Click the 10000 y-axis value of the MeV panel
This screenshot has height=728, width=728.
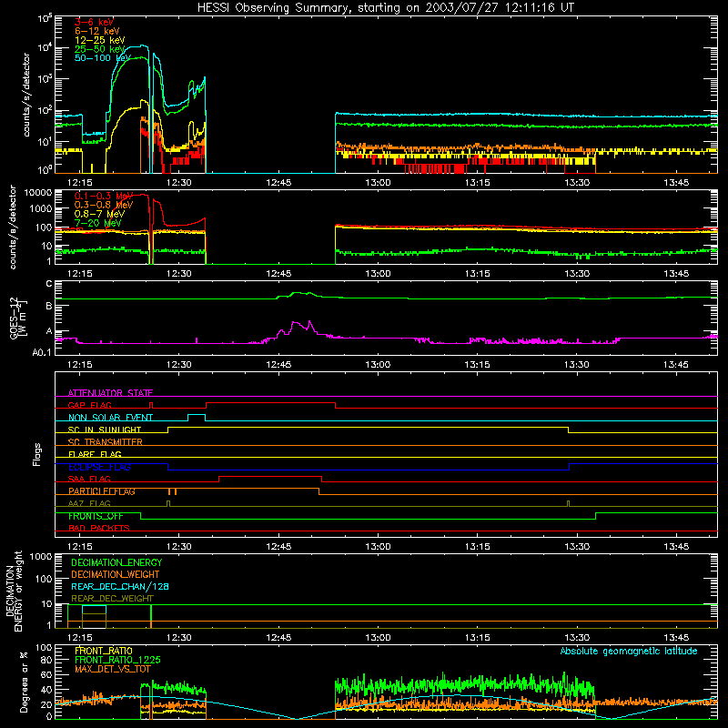(x=40, y=193)
